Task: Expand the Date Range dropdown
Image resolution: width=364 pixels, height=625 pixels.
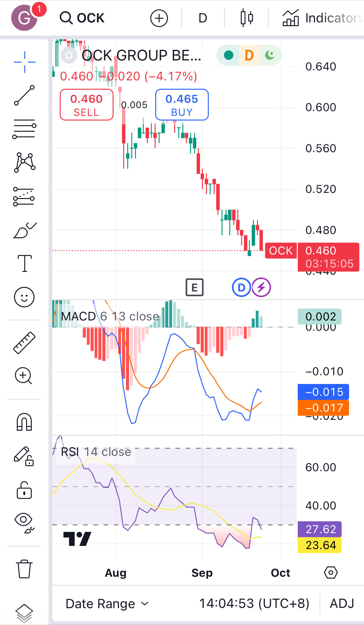Action: tap(107, 604)
